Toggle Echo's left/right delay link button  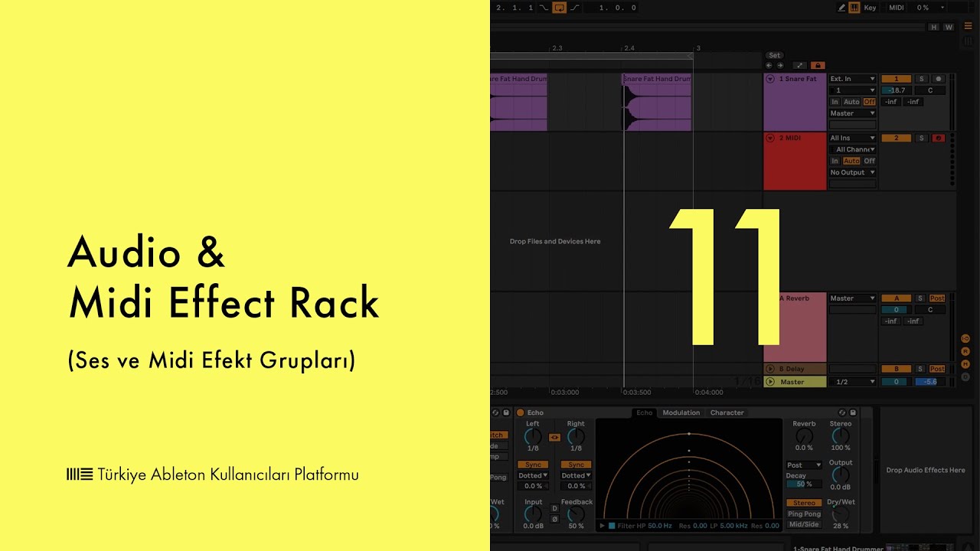(x=554, y=438)
